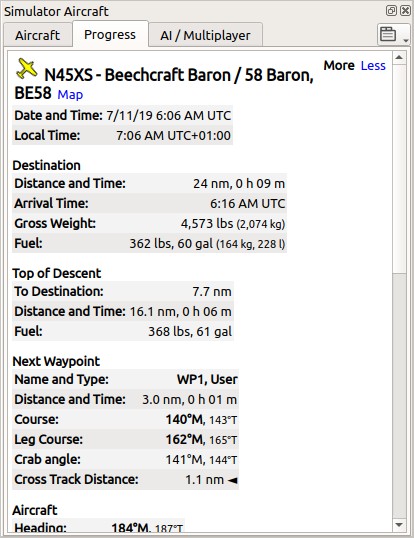This screenshot has height=538, width=414.
Task: Expand the dropdown arrow beside options button
Action: click(406, 40)
